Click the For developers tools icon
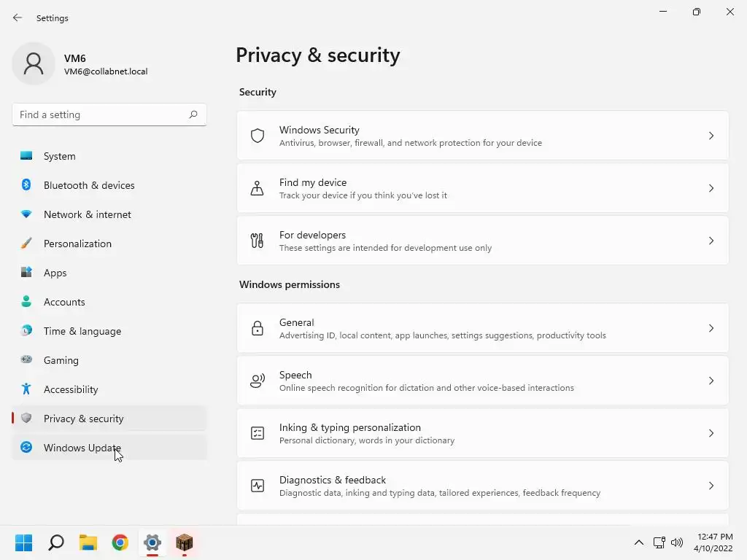The width and height of the screenshot is (747, 560). [x=258, y=241]
